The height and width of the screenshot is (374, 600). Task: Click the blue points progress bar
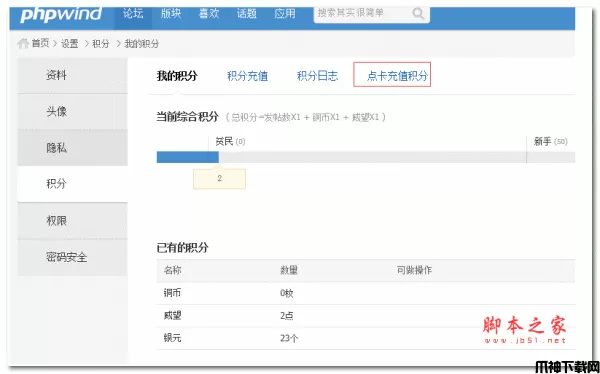point(188,157)
